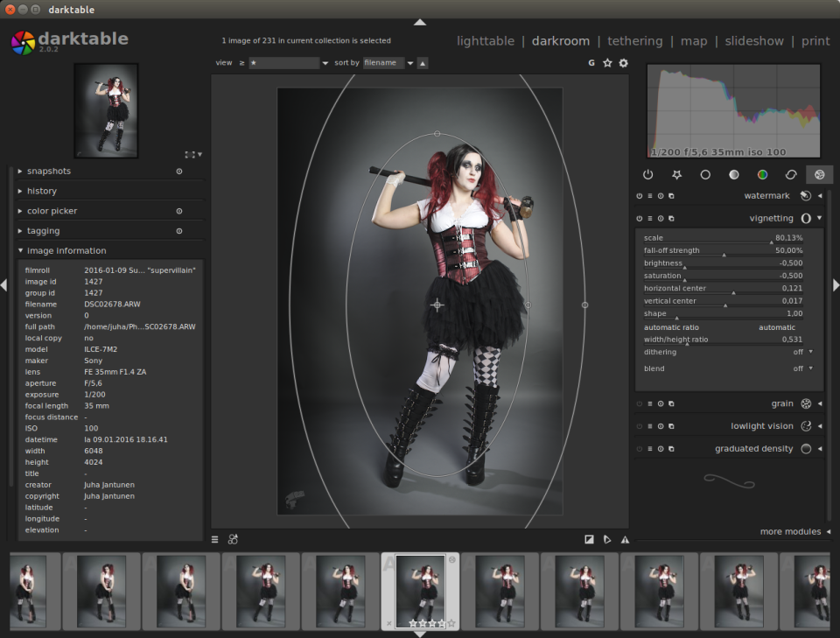Open vignetting presets menu icon
This screenshot has width=840, height=638.
[x=650, y=219]
